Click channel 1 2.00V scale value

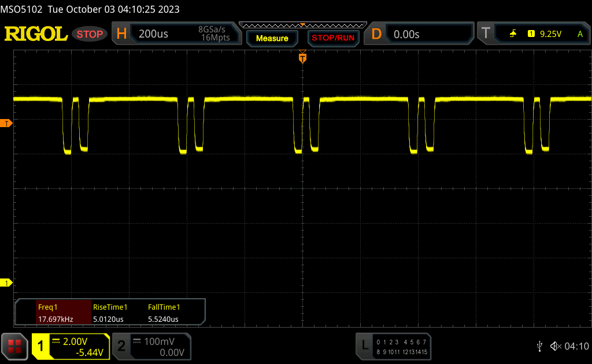tap(75, 341)
